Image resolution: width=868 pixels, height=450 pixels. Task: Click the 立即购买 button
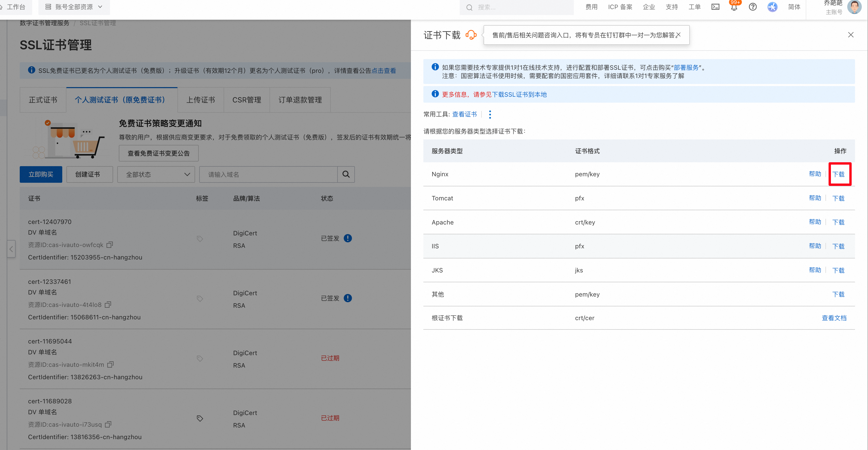coord(41,174)
